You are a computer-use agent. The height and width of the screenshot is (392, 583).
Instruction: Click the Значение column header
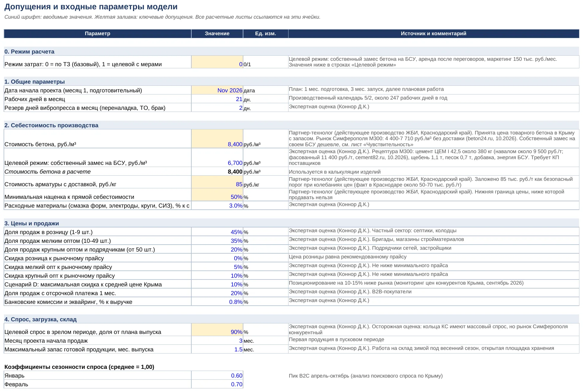(217, 33)
